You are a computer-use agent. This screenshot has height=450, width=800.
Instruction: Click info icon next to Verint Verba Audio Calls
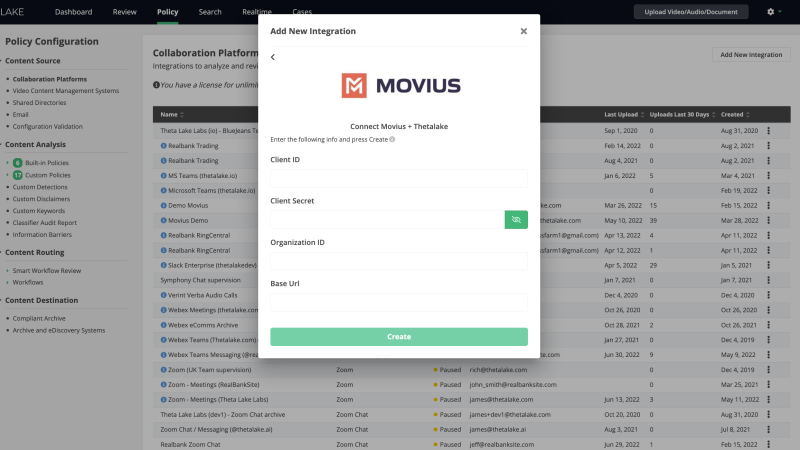[x=163, y=295]
